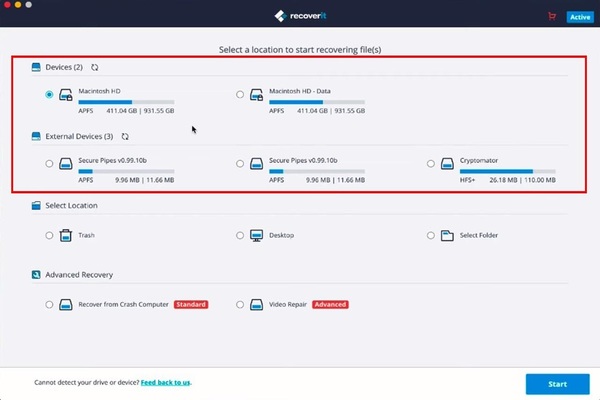This screenshot has height=400, width=600.
Task: Click the Advanced Recovery section icon
Action: (36, 275)
